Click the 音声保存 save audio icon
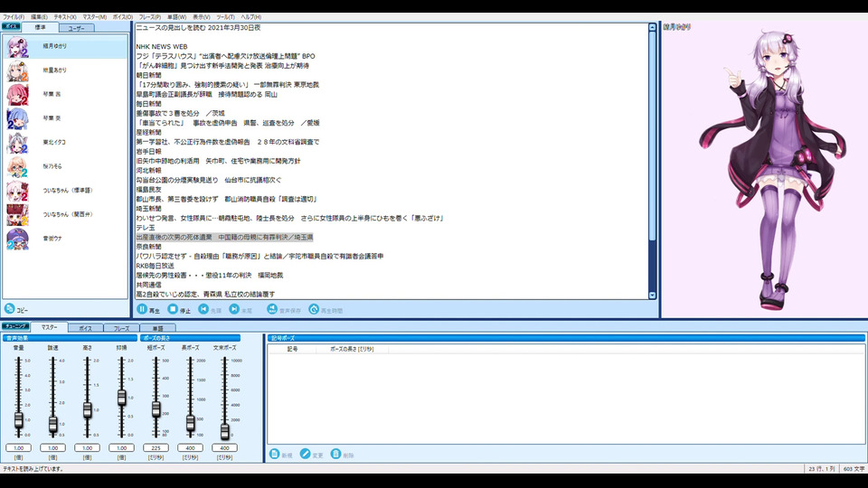 click(272, 309)
